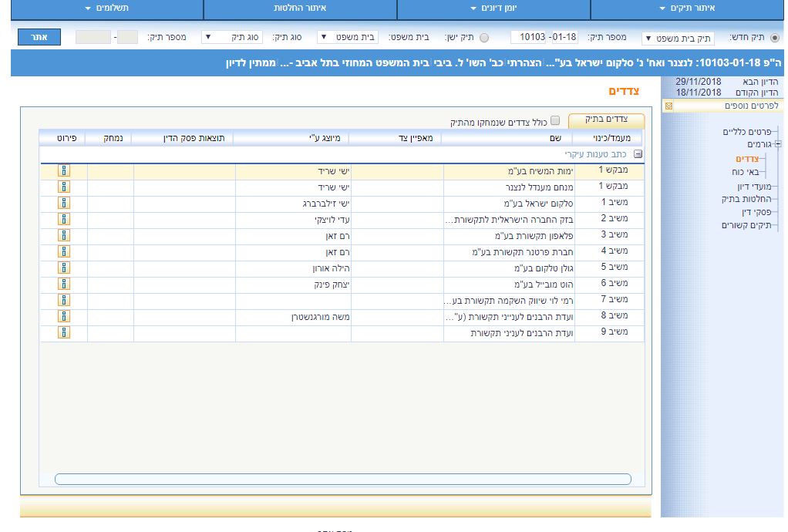Open details icon for גולן טלקום בע"מ row
This screenshot has height=532, width=788.
tap(64, 268)
